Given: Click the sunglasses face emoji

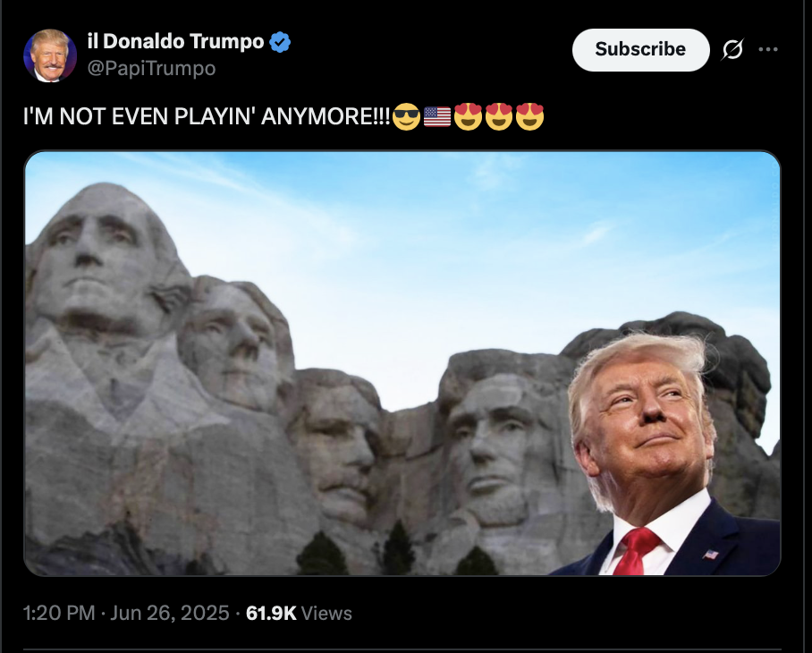Looking at the screenshot, I should 406,116.
